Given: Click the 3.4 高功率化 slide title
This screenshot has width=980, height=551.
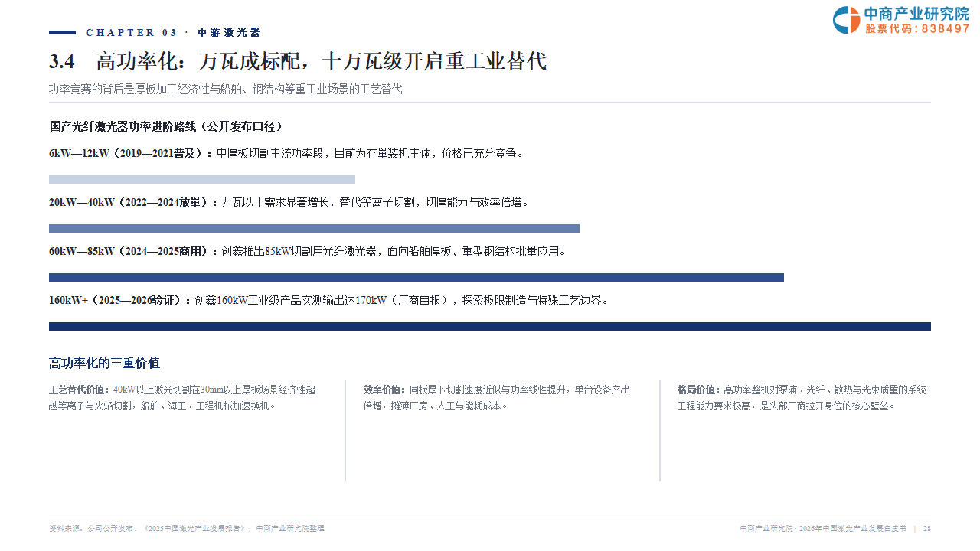Looking at the screenshot, I should 298,61.
